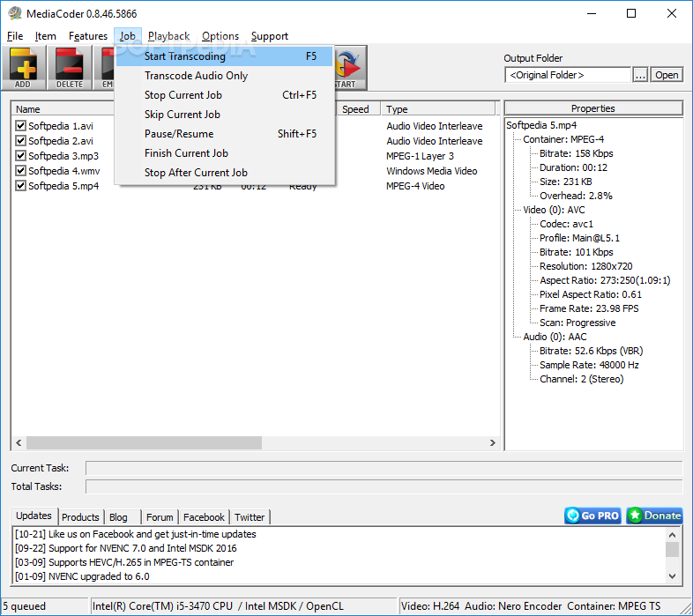
Task: Click the Open output folder button
Action: click(x=667, y=75)
